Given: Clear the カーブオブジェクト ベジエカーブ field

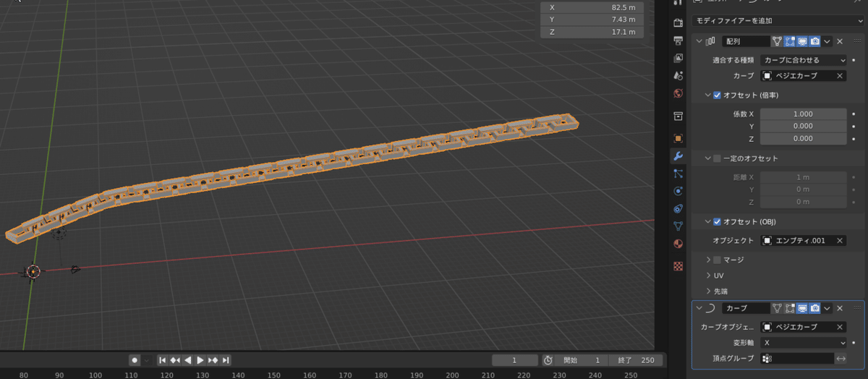Looking at the screenshot, I should (840, 327).
